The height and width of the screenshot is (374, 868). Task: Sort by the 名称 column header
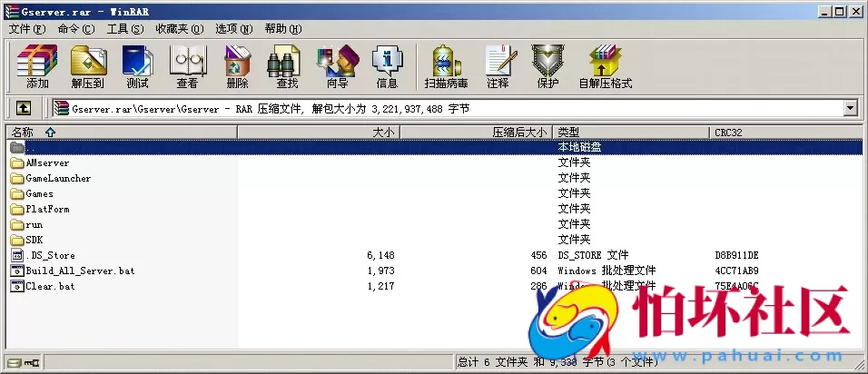(x=122, y=133)
